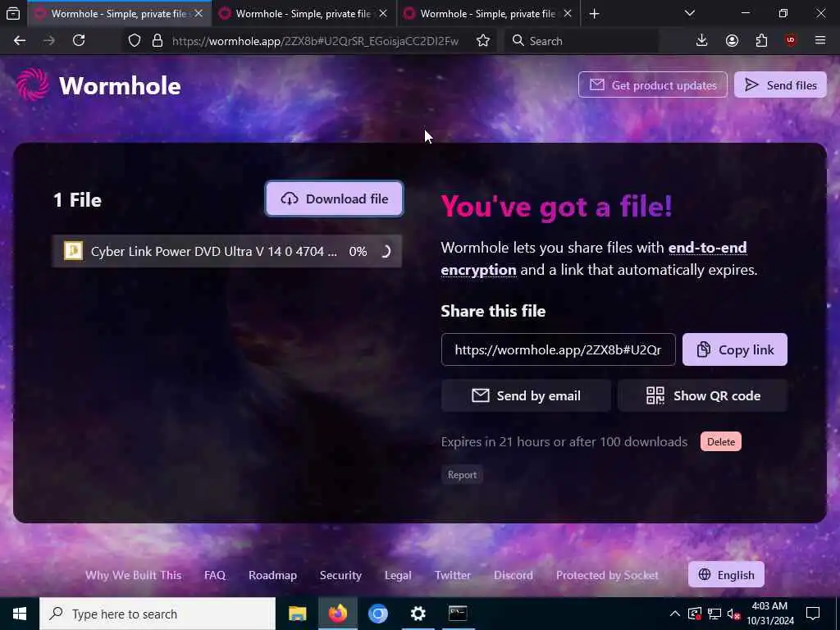
Task: Show hidden system tray icons
Action: (675, 614)
